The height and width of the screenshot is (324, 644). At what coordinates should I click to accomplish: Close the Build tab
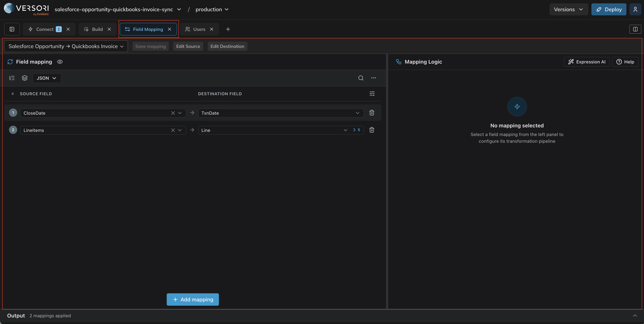point(109,29)
